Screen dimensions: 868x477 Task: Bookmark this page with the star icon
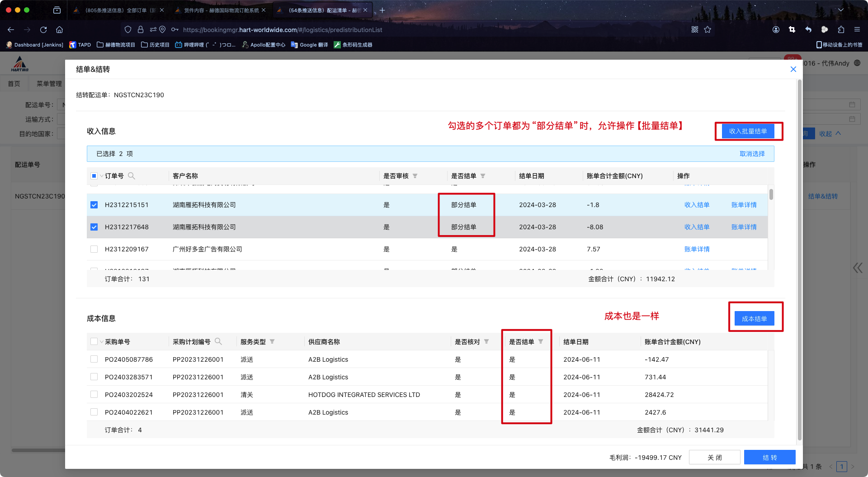tap(708, 30)
